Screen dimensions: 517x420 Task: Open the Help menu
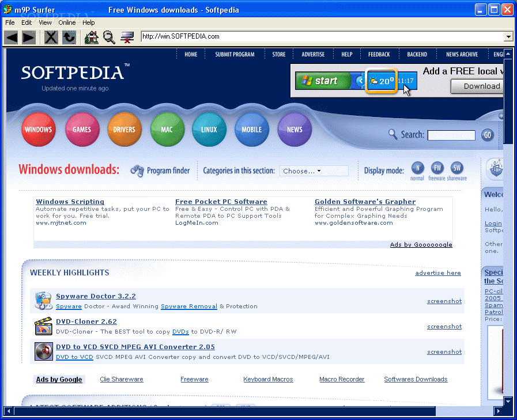88,22
